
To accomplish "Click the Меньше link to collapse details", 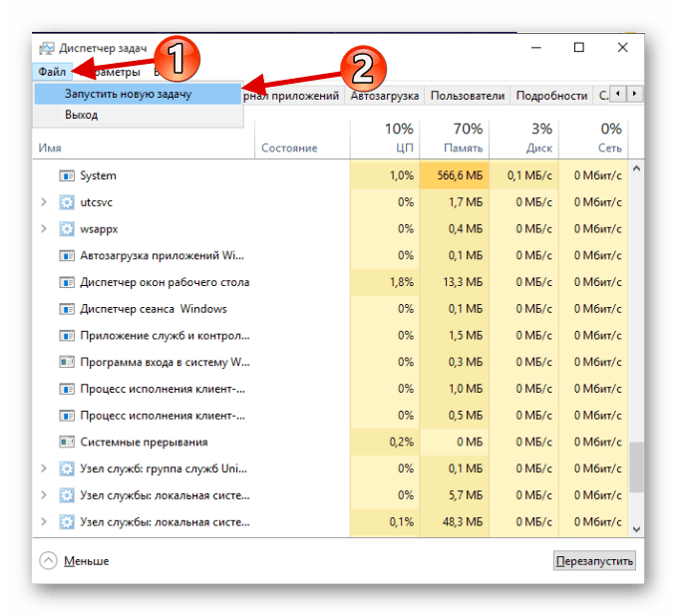I will pos(87,561).
